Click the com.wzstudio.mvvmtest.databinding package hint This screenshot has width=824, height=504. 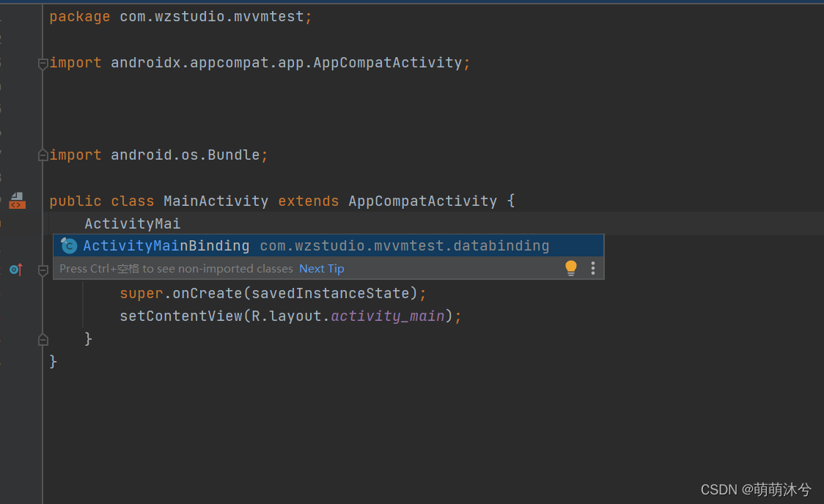(x=404, y=246)
